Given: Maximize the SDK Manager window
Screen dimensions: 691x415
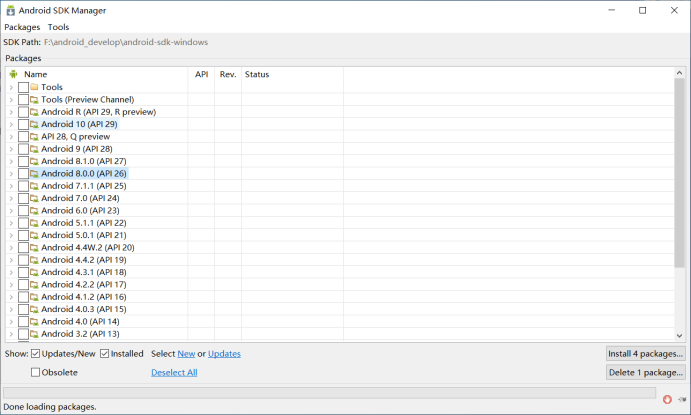Looking at the screenshot, I should [x=643, y=10].
